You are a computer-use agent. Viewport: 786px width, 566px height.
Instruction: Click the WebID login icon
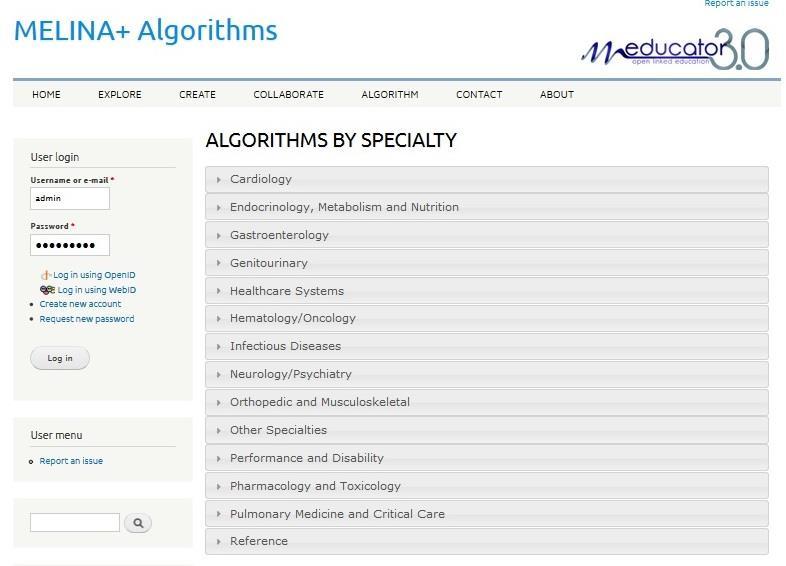47,290
